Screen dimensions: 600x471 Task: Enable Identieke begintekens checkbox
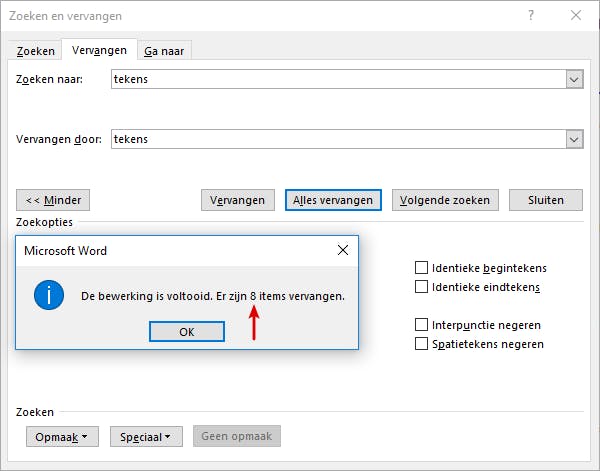pyautogui.click(x=422, y=268)
